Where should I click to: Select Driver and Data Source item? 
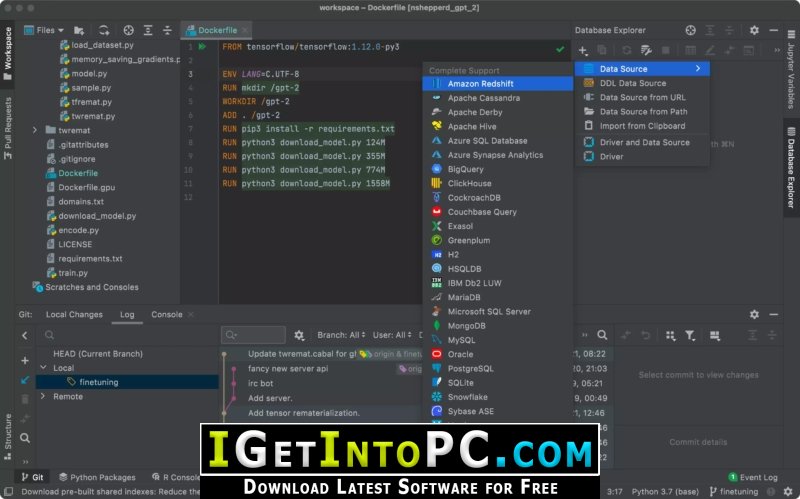(x=642, y=142)
